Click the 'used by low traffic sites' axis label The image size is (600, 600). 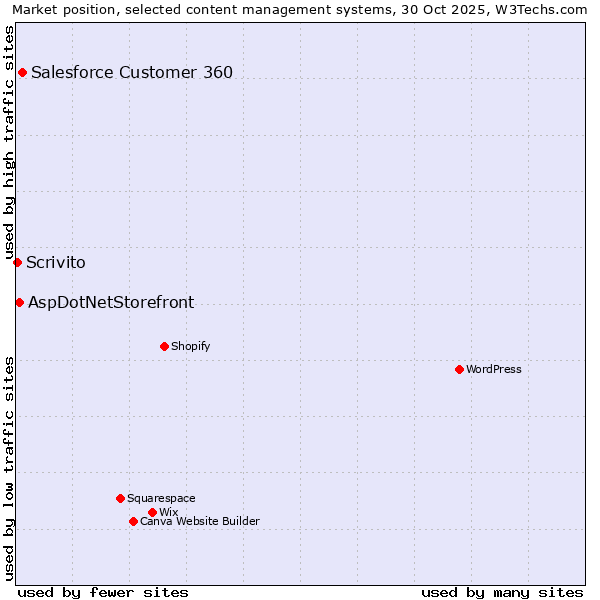[9, 467]
